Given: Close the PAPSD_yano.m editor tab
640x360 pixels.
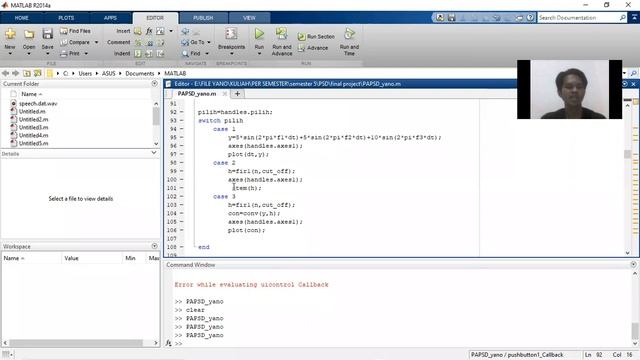Looking at the screenshot, I should click(224, 94).
